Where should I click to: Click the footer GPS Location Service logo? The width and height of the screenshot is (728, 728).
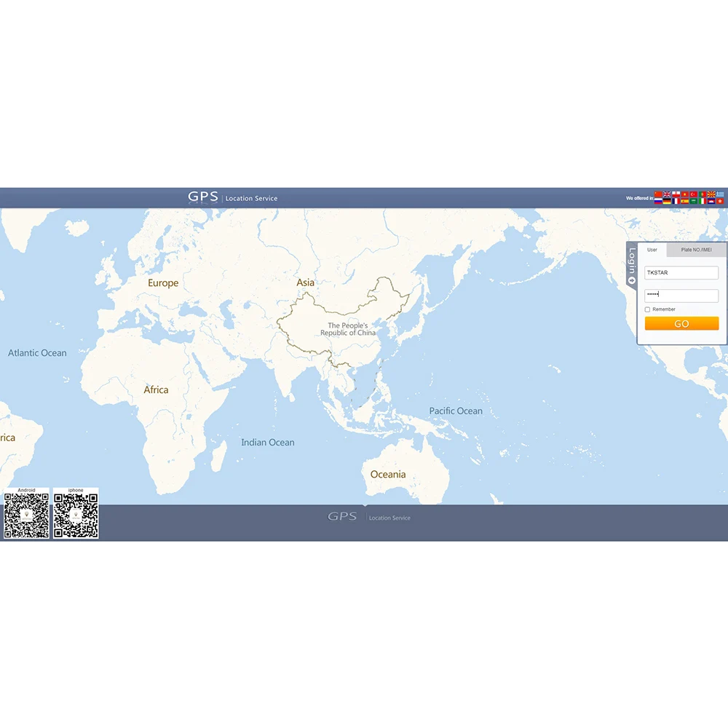368,517
